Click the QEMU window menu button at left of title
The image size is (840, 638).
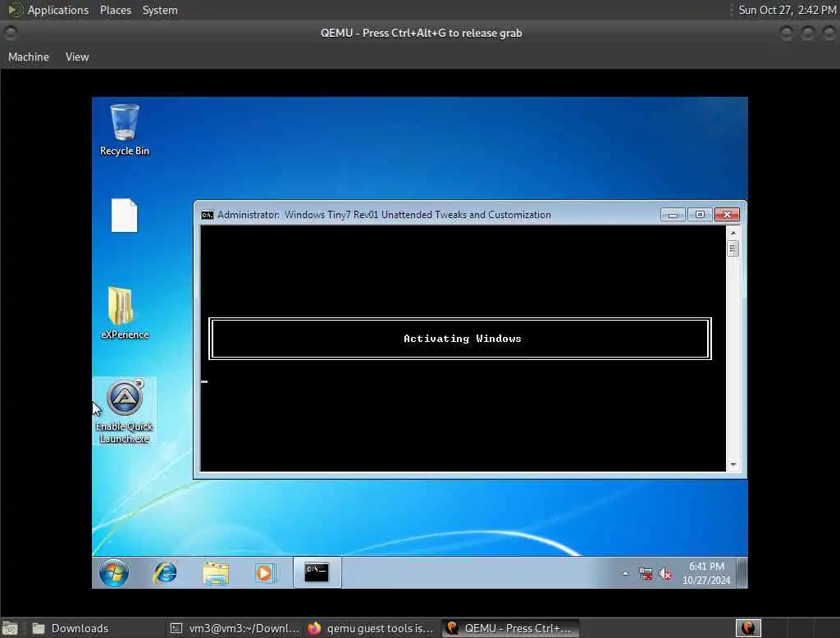point(10,34)
